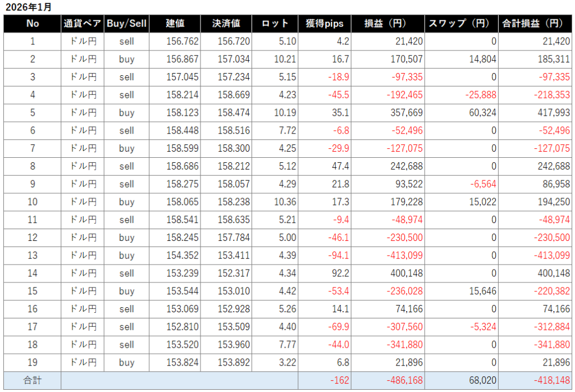The height and width of the screenshot is (392, 575).
Task: Select the lot value 10.36 in row 10
Action: 286,202
